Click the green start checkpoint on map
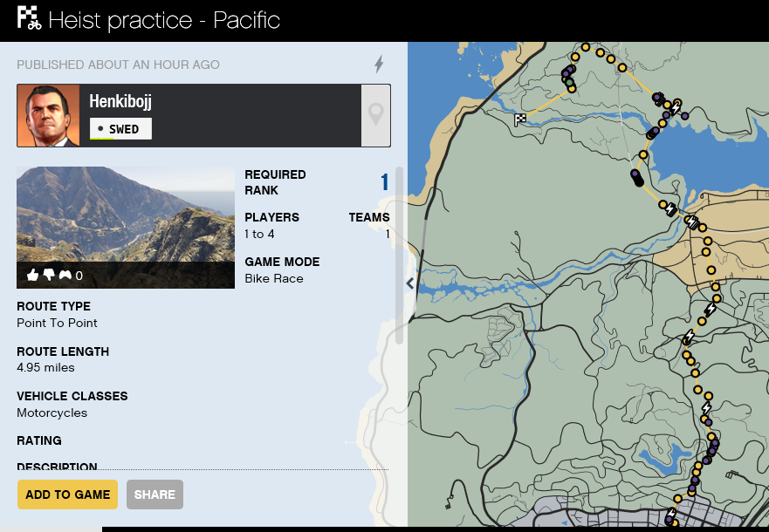This screenshot has width=769, height=532. click(x=569, y=83)
